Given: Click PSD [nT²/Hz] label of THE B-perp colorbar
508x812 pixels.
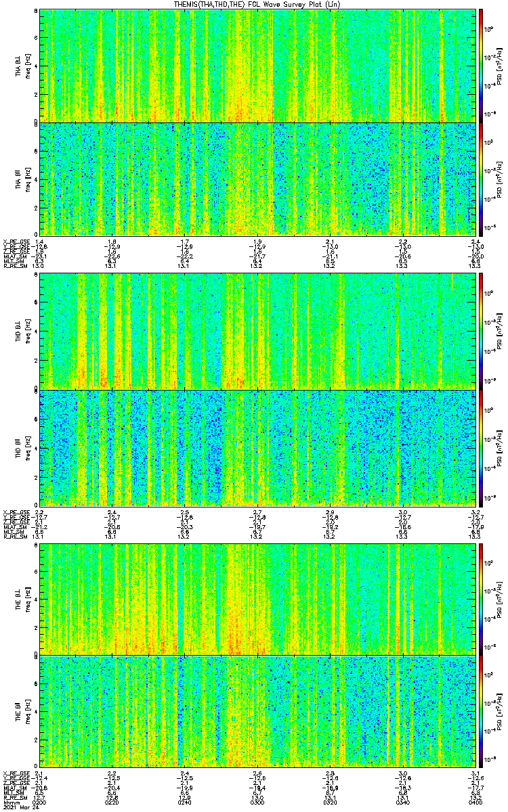Looking at the screenshot, I should [x=499, y=599].
